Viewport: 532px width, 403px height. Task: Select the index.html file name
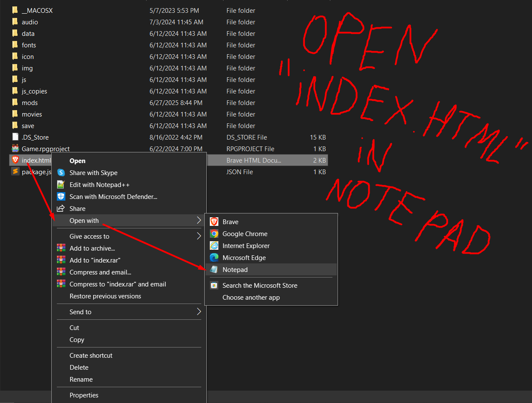36,160
